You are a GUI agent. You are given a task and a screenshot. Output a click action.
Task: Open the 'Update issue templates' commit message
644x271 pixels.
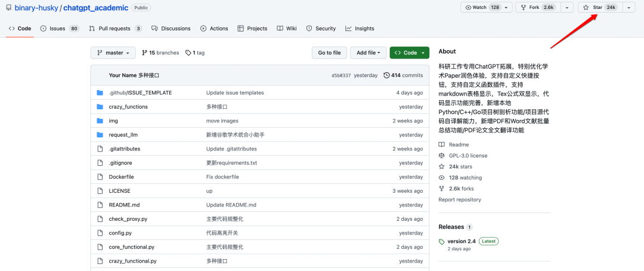click(x=235, y=93)
